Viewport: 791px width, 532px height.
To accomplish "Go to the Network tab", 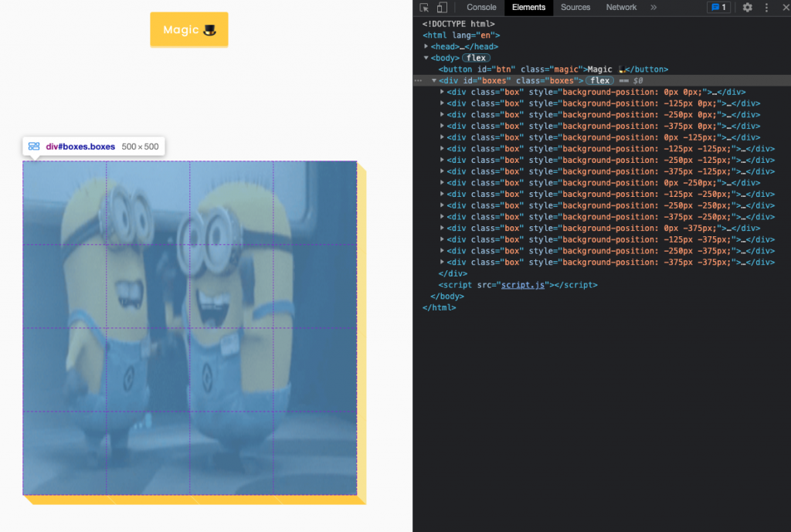I will coord(621,8).
